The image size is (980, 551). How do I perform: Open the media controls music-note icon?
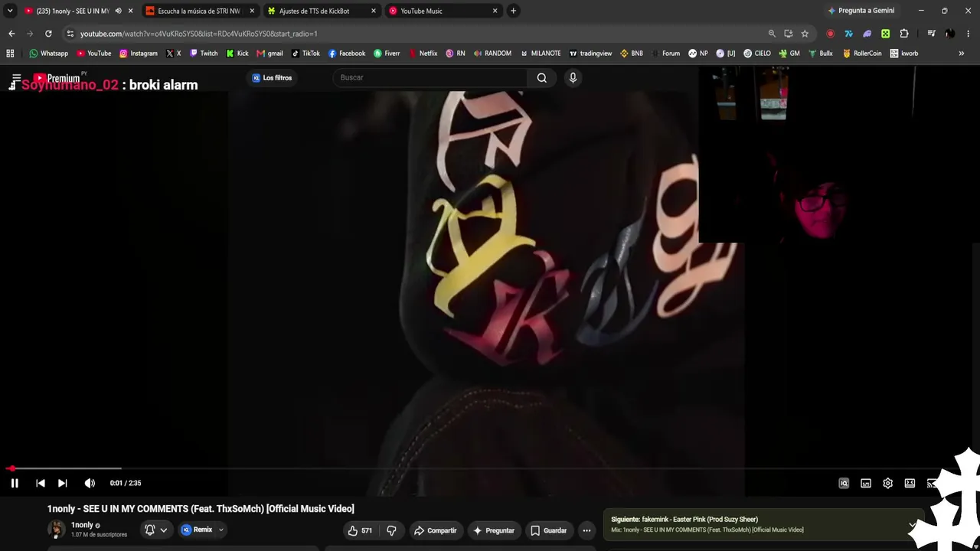point(931,34)
